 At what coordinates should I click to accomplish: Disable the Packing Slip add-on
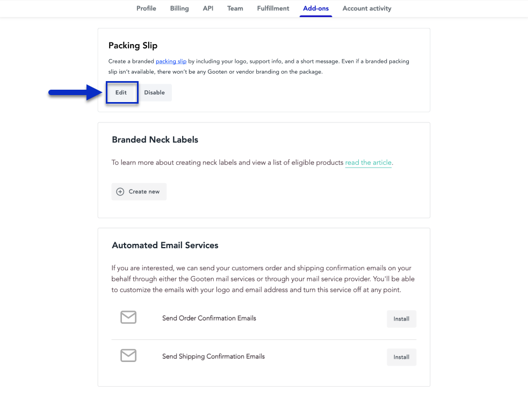point(155,92)
